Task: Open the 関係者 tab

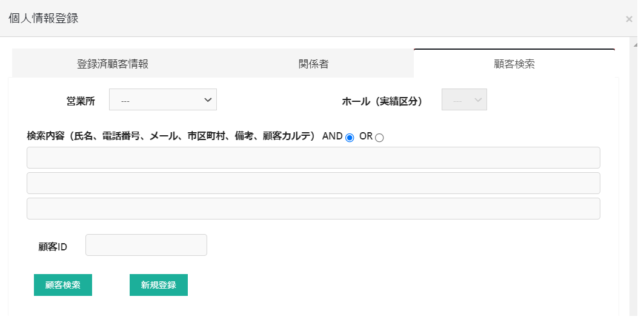Action: point(313,64)
